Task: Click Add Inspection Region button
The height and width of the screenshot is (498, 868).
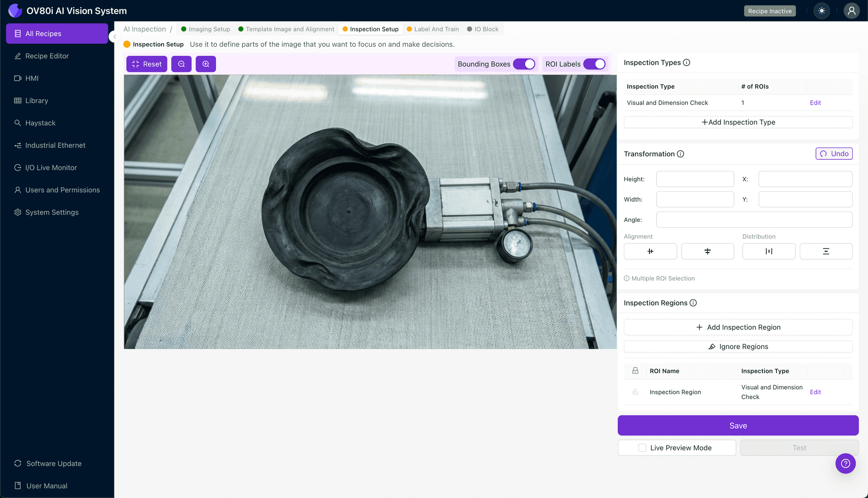Action: pyautogui.click(x=738, y=327)
